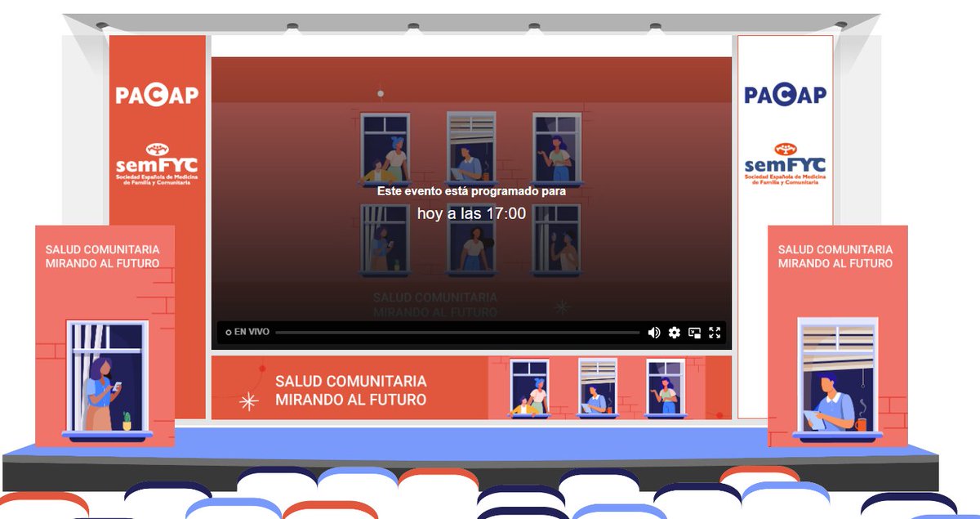The image size is (980, 519).
Task: Click the scheduled time 'hoy a las 17:00'
Action: pyautogui.click(x=471, y=214)
